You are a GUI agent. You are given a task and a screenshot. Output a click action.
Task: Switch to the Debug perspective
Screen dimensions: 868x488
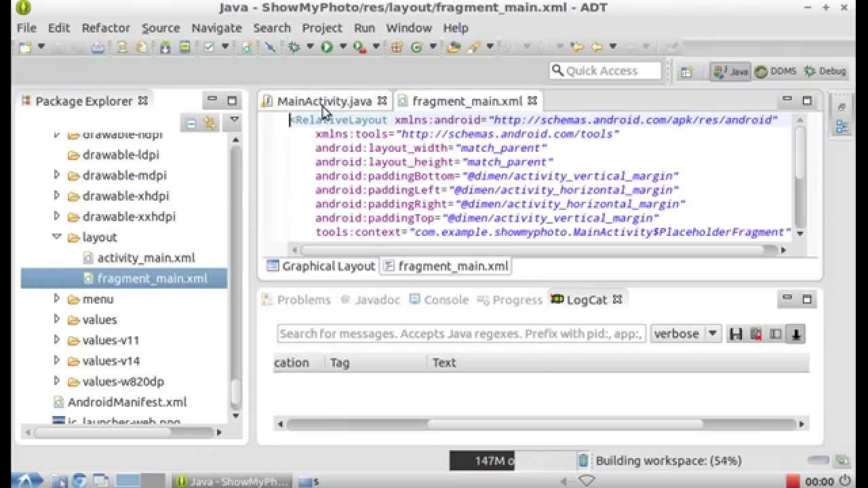(825, 71)
